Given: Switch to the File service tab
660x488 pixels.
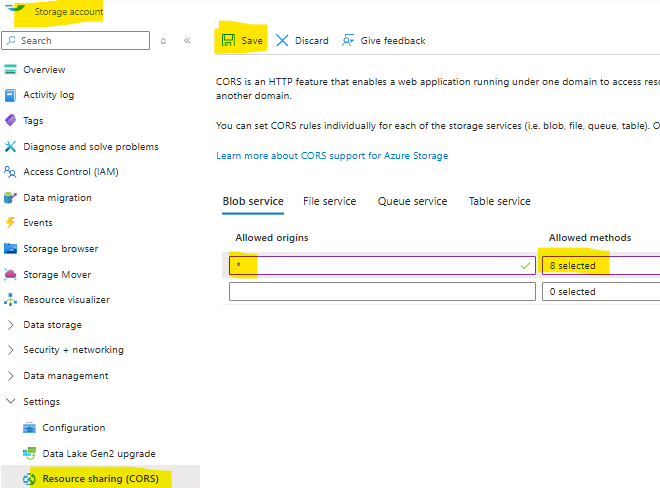Looking at the screenshot, I should click(x=330, y=201).
